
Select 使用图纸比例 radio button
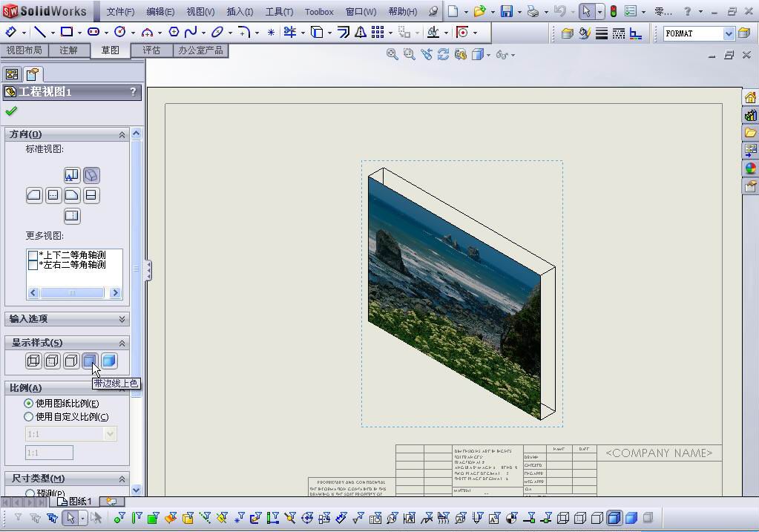pos(28,403)
